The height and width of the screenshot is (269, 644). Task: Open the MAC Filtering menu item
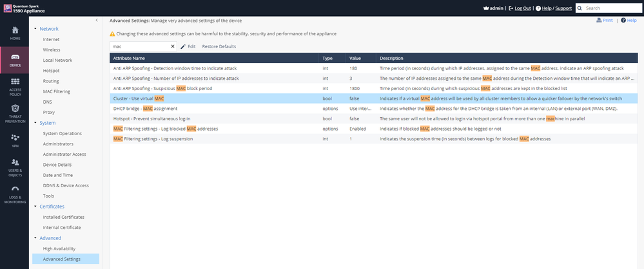[57, 91]
